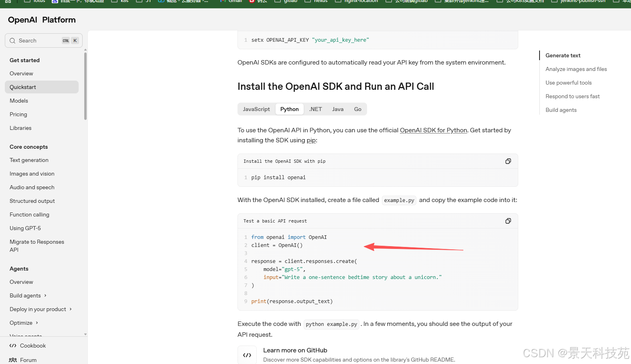Open Cookbook link at sidebar bottom
The width and height of the screenshot is (631, 364).
pyautogui.click(x=33, y=346)
